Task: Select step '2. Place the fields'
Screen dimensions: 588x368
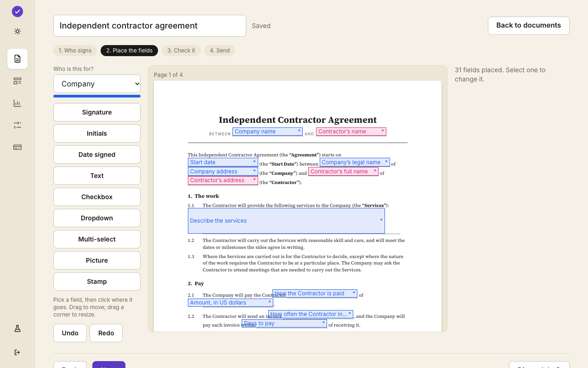Action: (x=130, y=51)
